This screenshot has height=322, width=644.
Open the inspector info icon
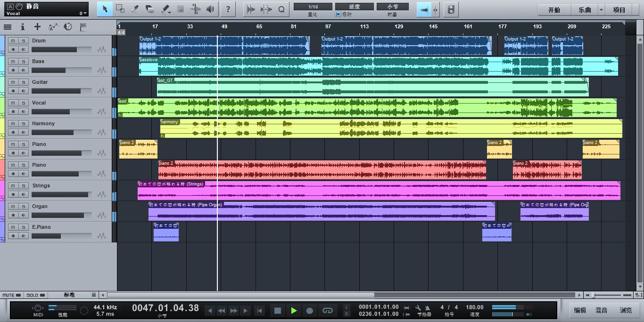point(23,27)
